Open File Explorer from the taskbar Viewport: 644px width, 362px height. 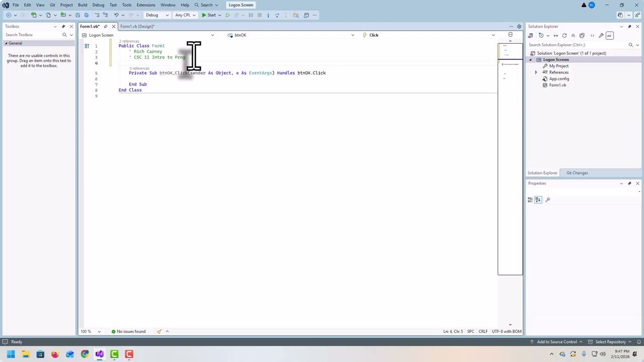pyautogui.click(x=26, y=354)
